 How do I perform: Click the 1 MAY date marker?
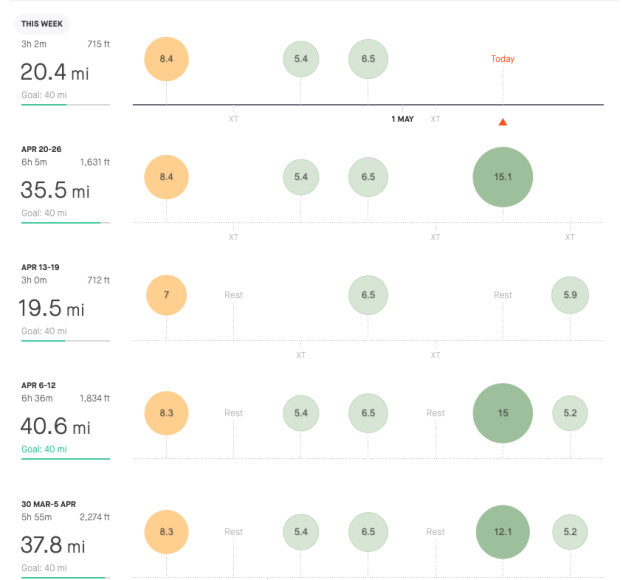pos(402,119)
